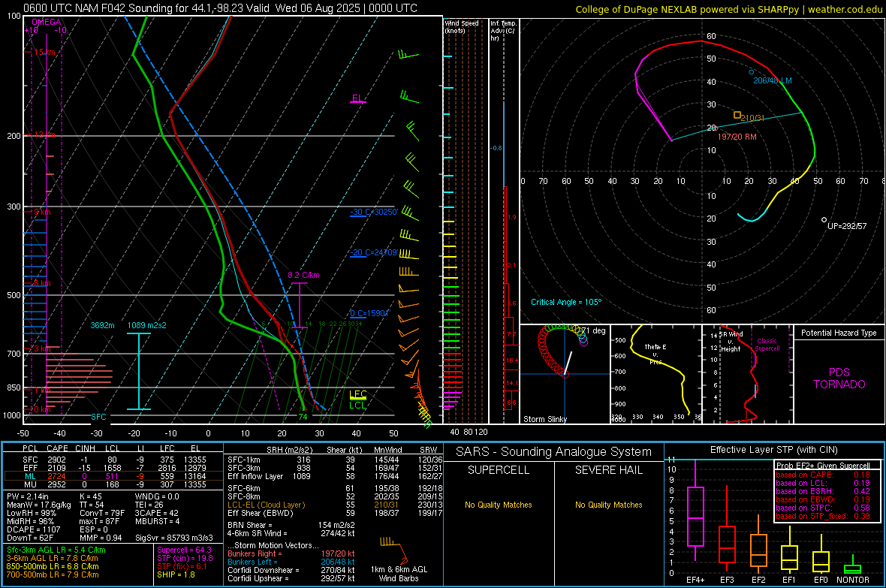Screen dimensions: 886x588
Task: Click the OMEGA label on skew-T
Action: (47, 22)
